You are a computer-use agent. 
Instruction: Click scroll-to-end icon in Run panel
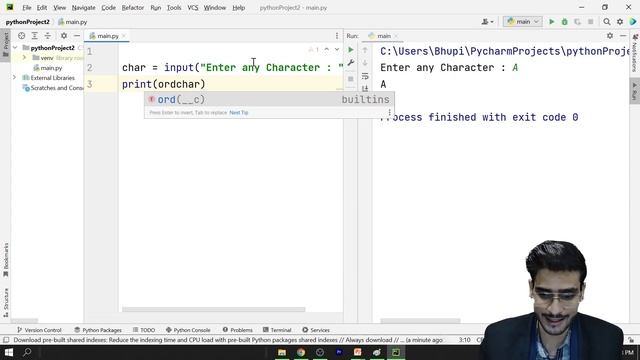click(x=365, y=88)
